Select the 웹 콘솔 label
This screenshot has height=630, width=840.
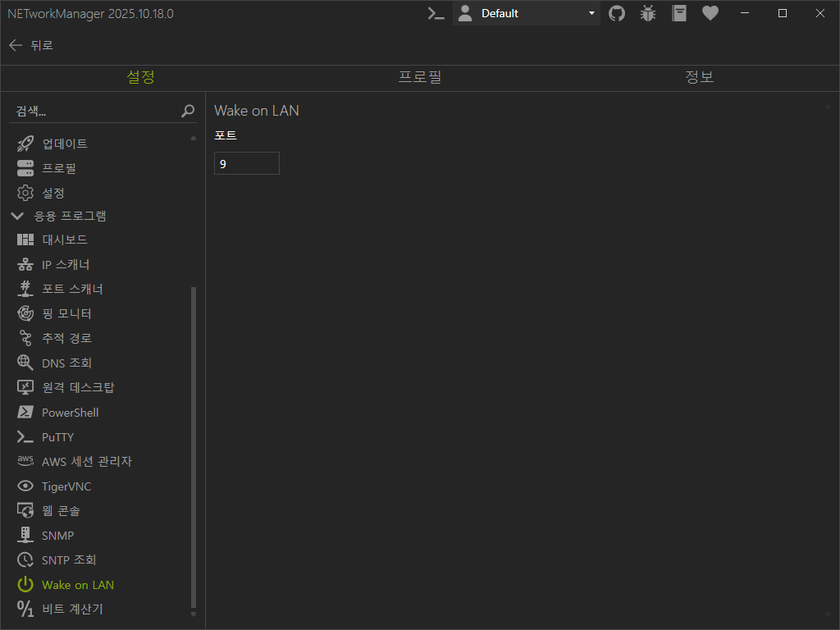61,510
